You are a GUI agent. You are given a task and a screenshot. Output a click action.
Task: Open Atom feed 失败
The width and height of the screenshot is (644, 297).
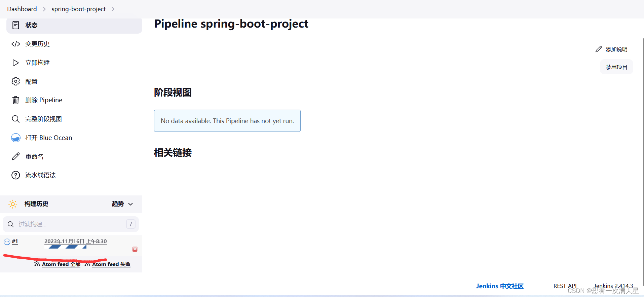click(x=111, y=264)
